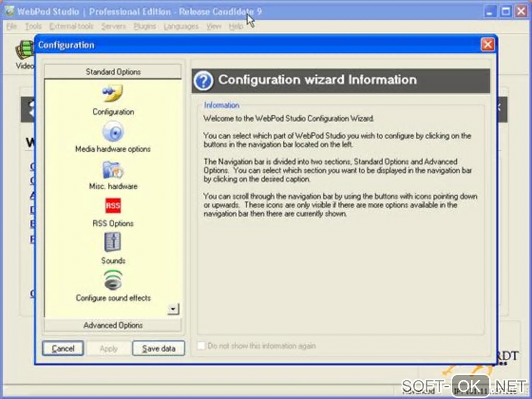Open the Languages menu
The width and height of the screenshot is (532, 399).
click(x=181, y=26)
